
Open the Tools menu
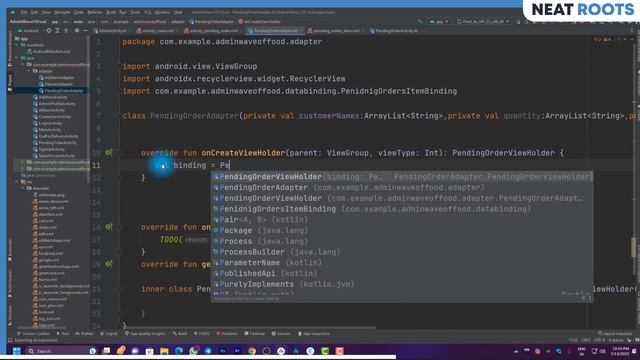[x=135, y=12]
